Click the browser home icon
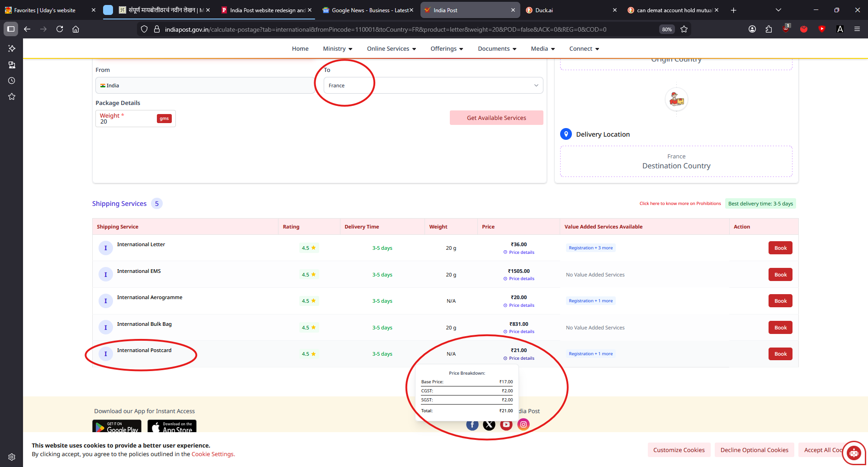 [76, 29]
